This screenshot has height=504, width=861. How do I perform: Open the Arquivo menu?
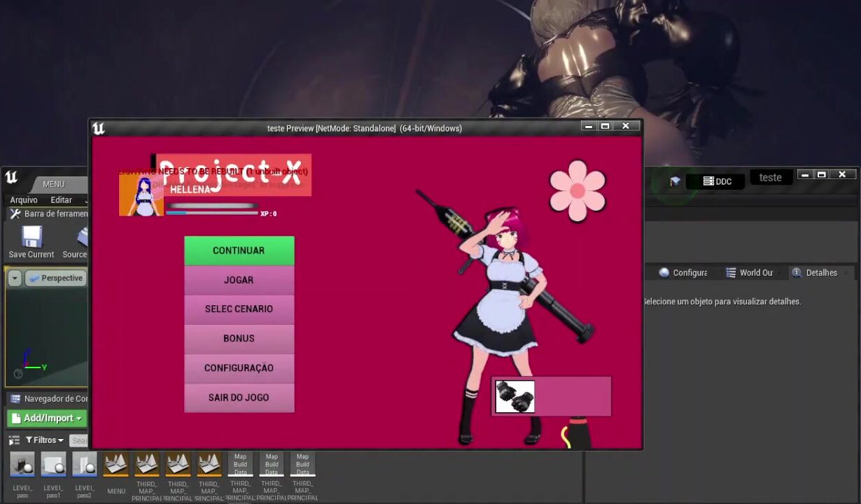[24, 199]
